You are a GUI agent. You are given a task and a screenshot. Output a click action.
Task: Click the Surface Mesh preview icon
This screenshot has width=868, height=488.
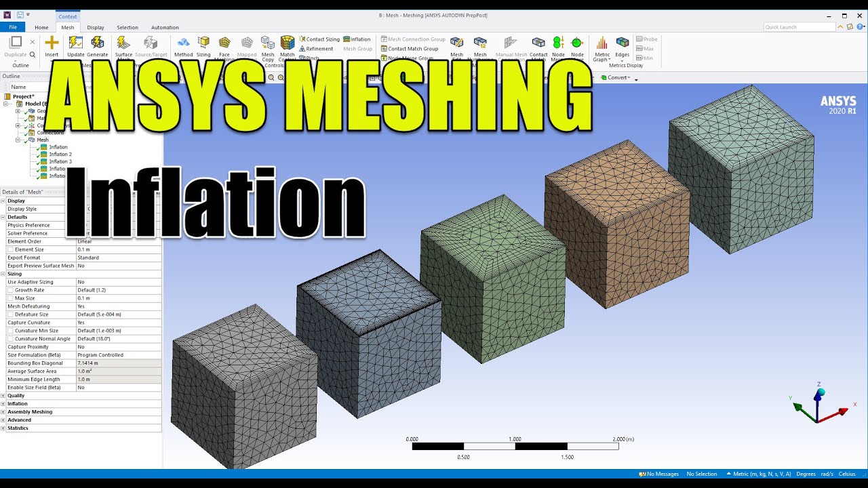(123, 43)
